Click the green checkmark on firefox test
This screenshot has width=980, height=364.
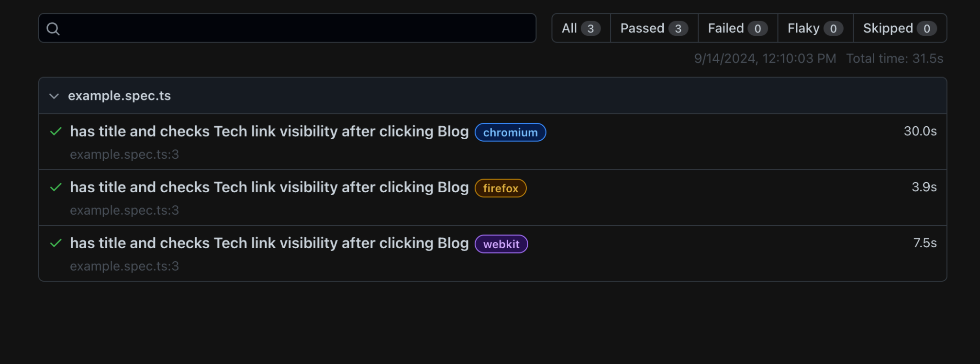pos(56,187)
